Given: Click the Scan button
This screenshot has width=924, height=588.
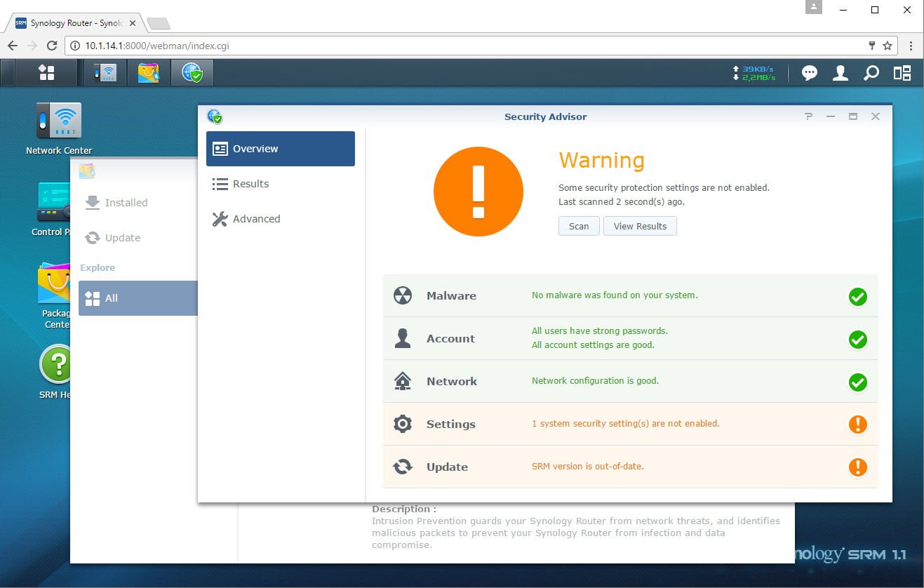Looking at the screenshot, I should tap(579, 226).
